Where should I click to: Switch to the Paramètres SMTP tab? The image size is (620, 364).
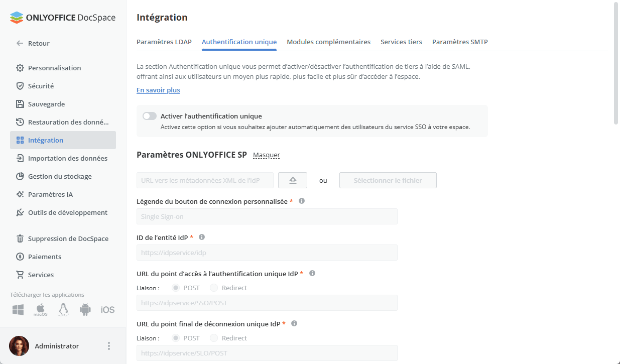(x=460, y=42)
